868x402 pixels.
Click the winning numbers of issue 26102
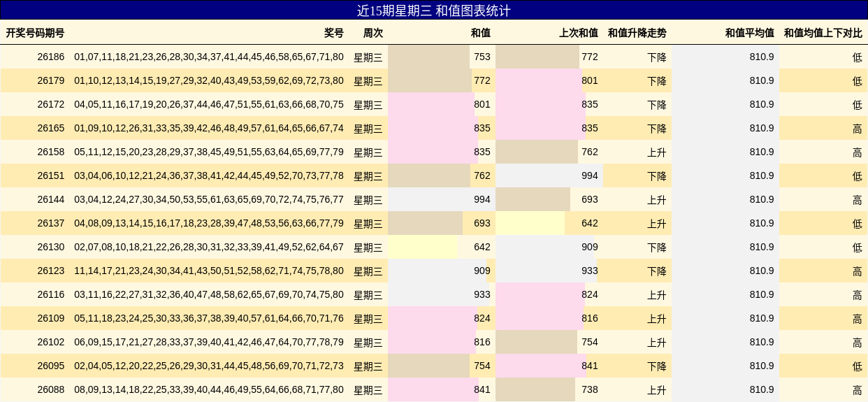click(209, 342)
